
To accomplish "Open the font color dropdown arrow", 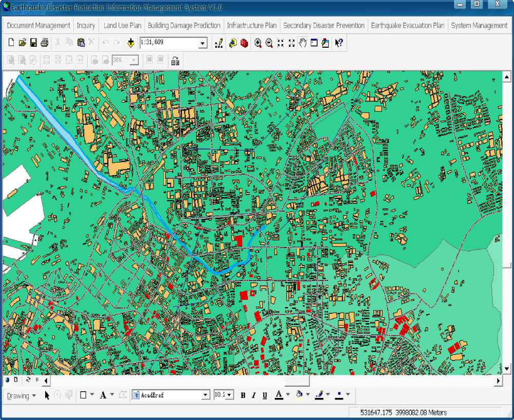I will [x=288, y=395].
